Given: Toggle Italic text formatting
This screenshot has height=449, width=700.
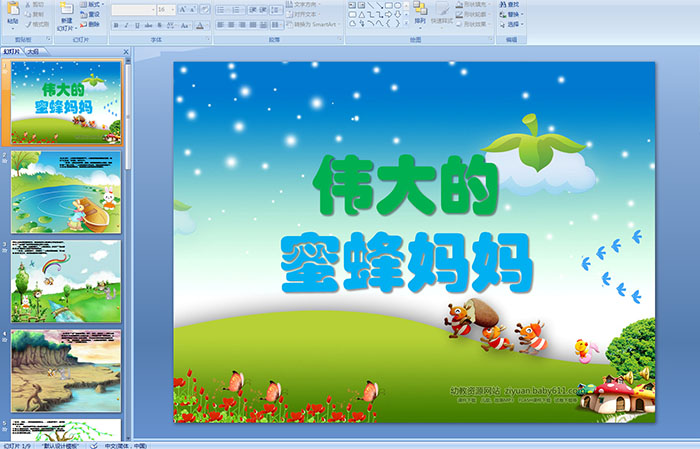Looking at the screenshot, I should tap(128, 25).
